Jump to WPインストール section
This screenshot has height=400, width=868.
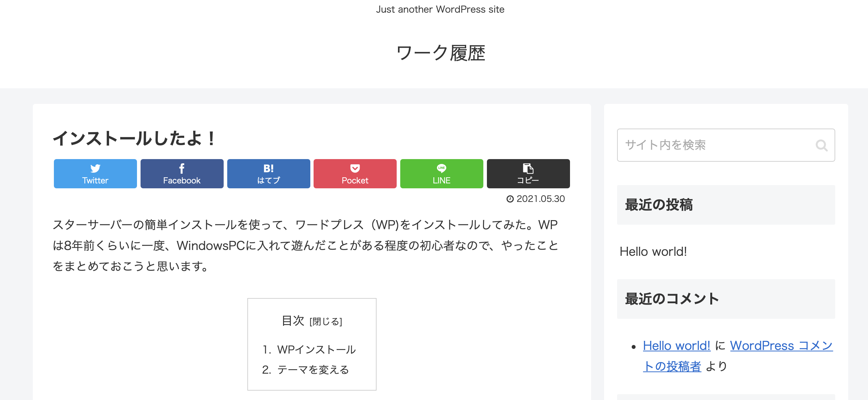(316, 350)
